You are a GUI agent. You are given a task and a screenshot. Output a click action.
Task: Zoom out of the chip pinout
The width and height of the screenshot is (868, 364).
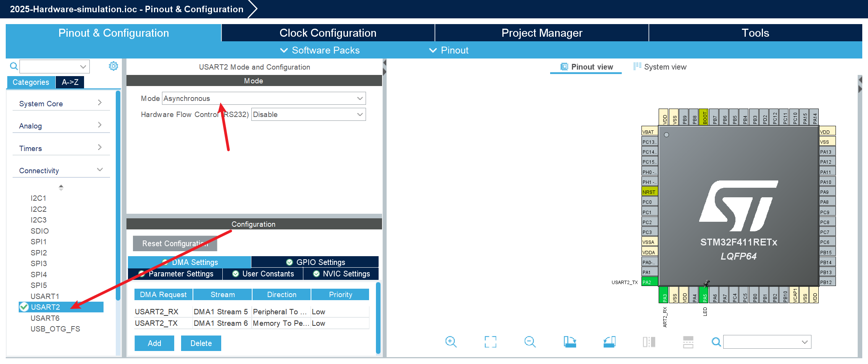[530, 341]
